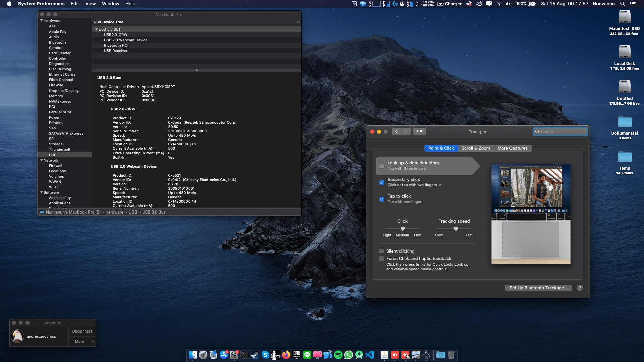Open Firefox from the Dock
Screen dimensions: 644x362
click(x=286, y=355)
